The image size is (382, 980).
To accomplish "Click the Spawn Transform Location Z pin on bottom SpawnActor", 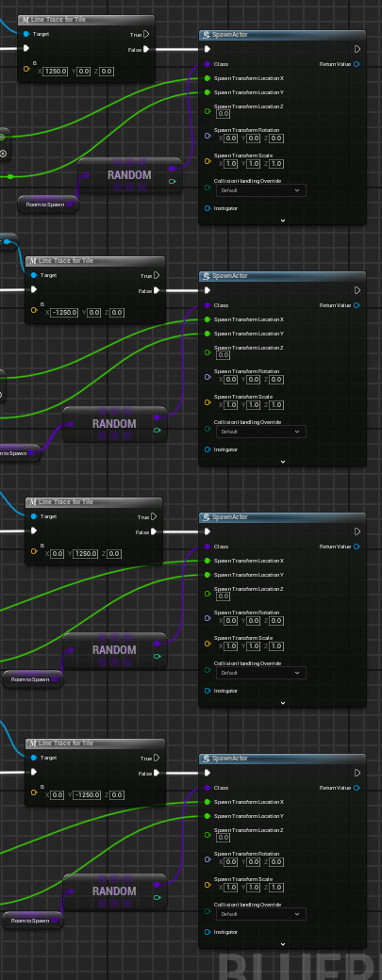I will (208, 834).
